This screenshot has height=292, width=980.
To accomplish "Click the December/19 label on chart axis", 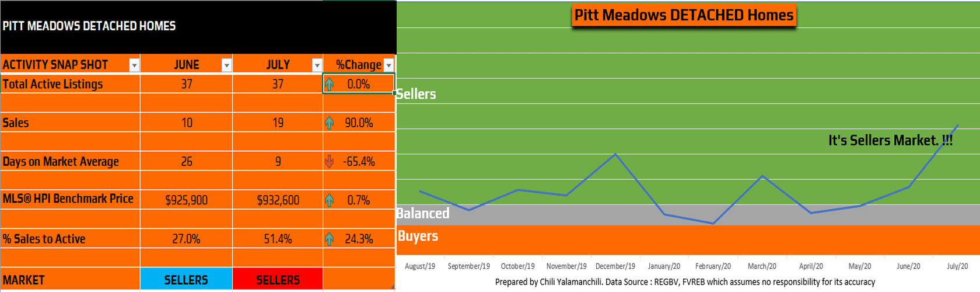I will (615, 266).
